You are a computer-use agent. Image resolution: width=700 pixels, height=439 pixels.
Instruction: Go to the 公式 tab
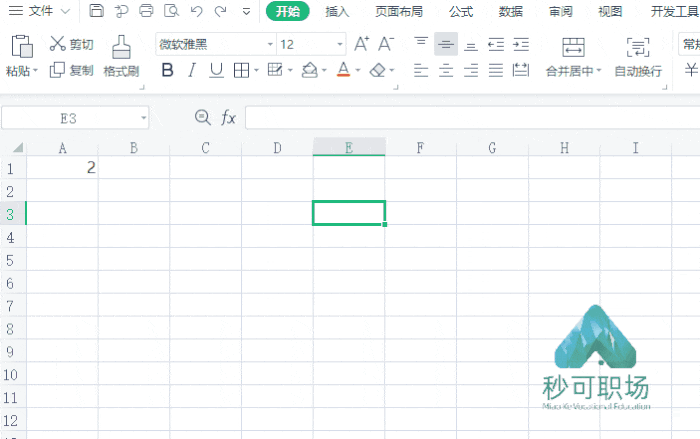pos(461,12)
